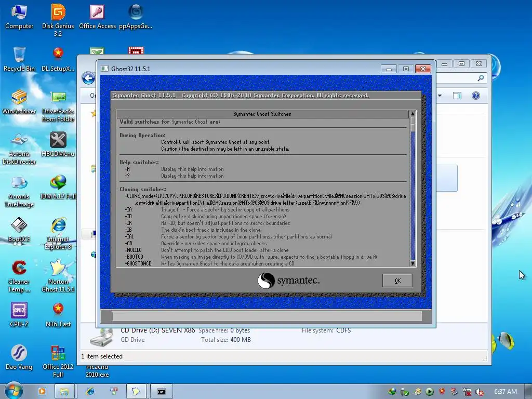Click OK in Ghost Switches dialog
Viewport: 532px width, 399px height.
click(397, 281)
